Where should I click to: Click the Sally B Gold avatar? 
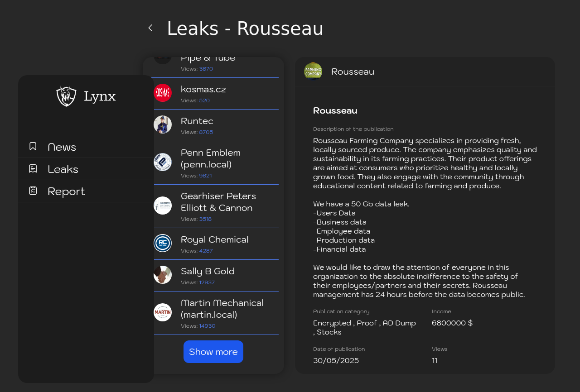pyautogui.click(x=163, y=275)
